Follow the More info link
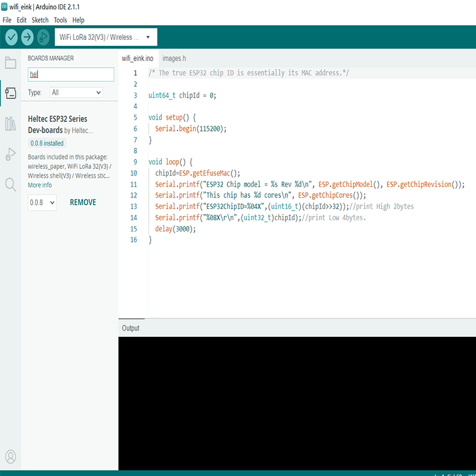 (x=40, y=185)
